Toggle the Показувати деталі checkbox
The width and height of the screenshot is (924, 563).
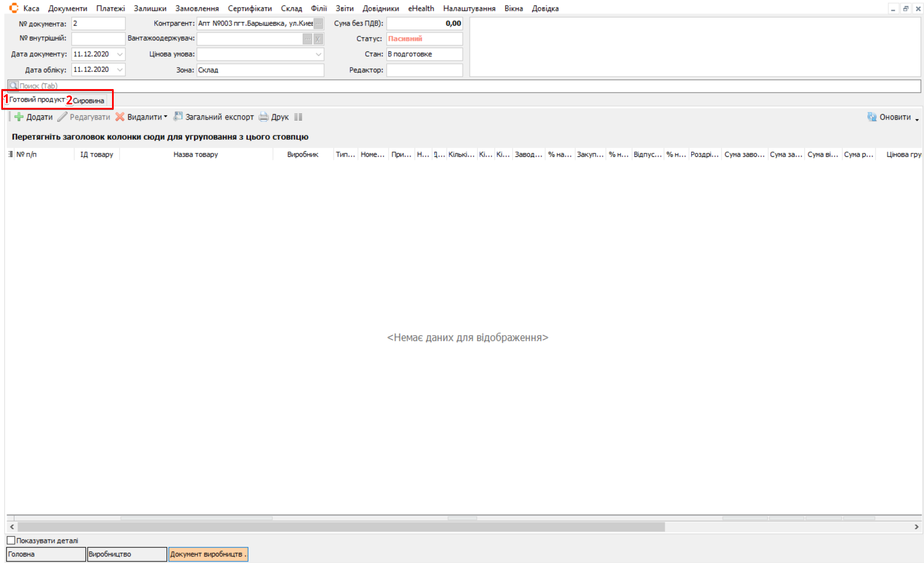point(11,540)
